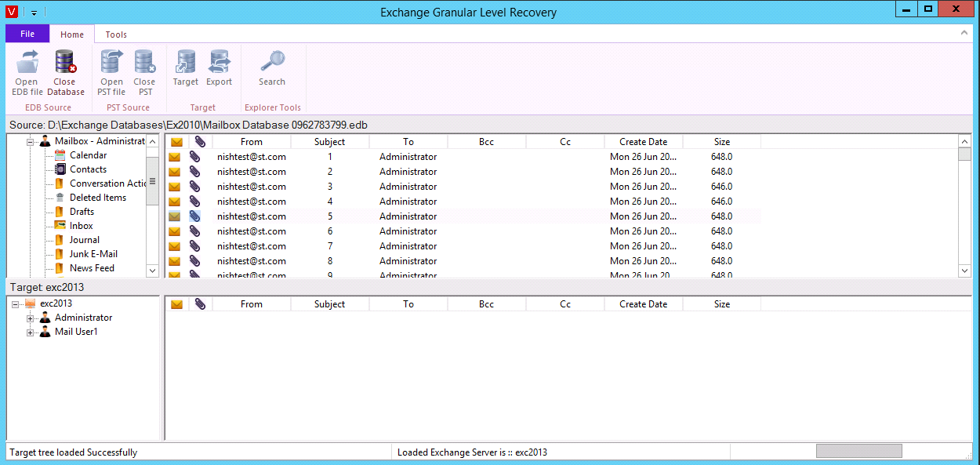Sort source list by From column

click(x=252, y=142)
